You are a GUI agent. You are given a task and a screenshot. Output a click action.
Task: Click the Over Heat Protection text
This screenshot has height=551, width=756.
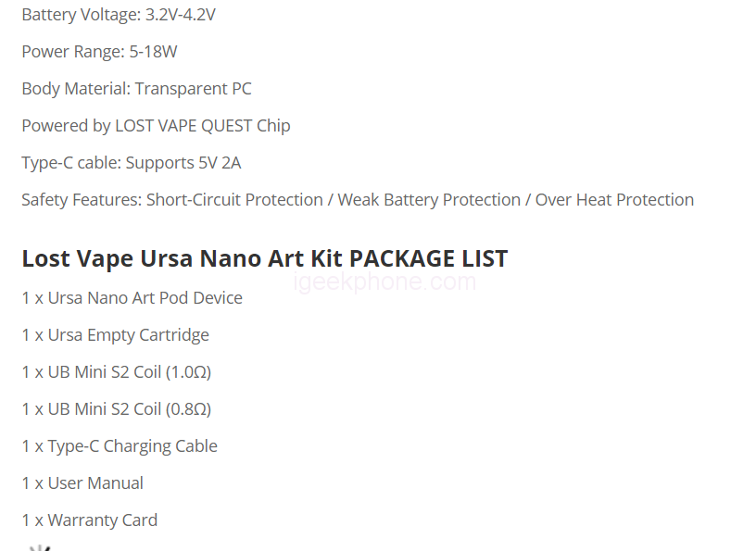[614, 200]
